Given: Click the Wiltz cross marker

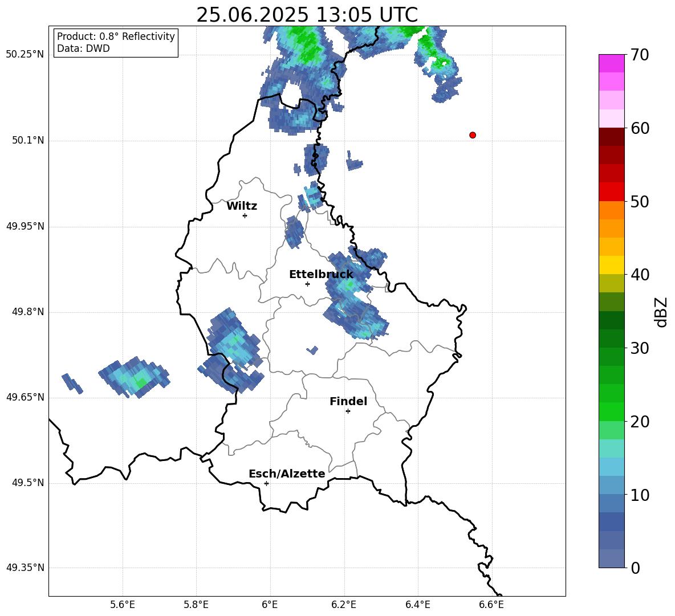Looking at the screenshot, I should (x=245, y=215).
